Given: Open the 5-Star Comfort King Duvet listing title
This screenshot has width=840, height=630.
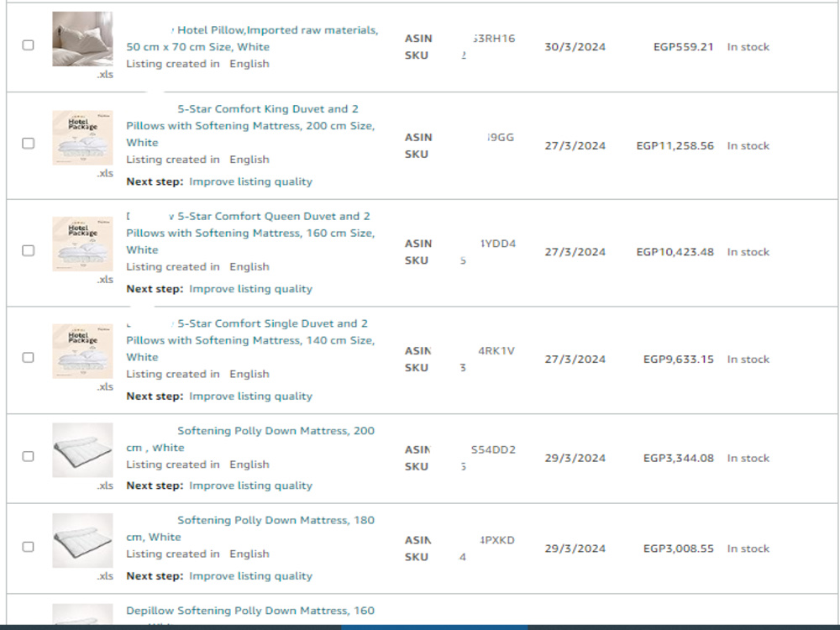Looking at the screenshot, I should (x=250, y=126).
